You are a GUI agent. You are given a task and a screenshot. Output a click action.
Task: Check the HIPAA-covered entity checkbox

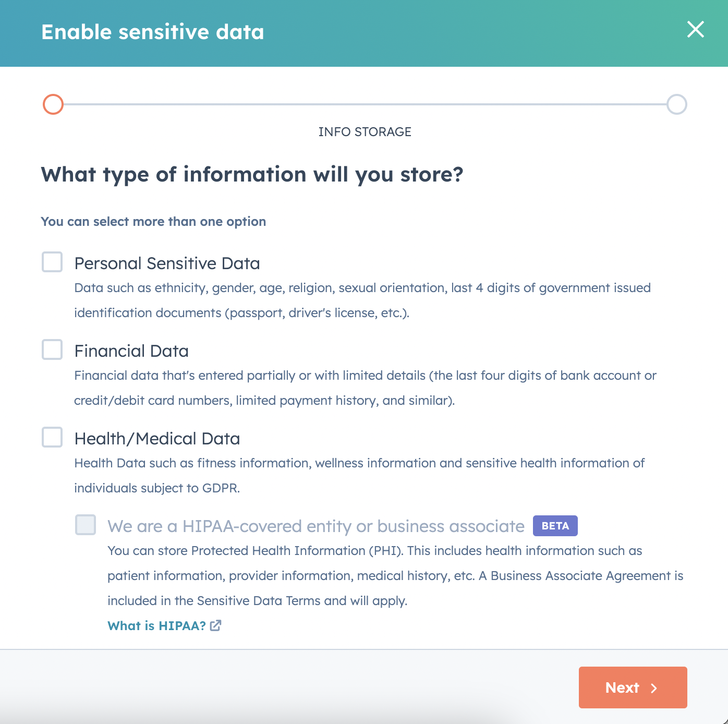pyautogui.click(x=85, y=526)
